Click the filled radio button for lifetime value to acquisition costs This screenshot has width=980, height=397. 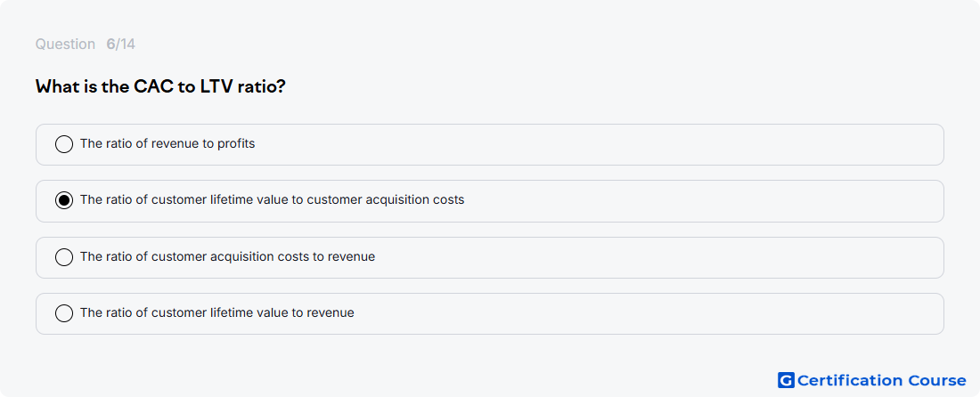(x=64, y=200)
